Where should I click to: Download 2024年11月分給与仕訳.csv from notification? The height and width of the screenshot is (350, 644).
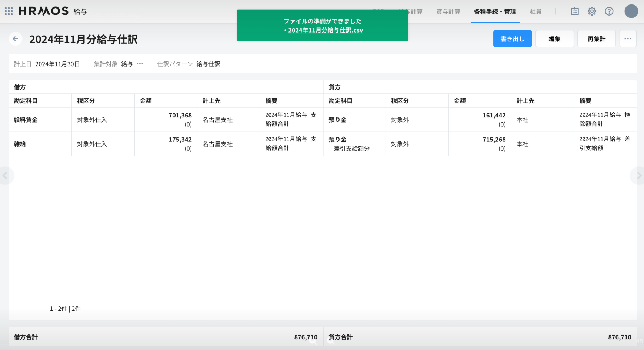click(325, 30)
